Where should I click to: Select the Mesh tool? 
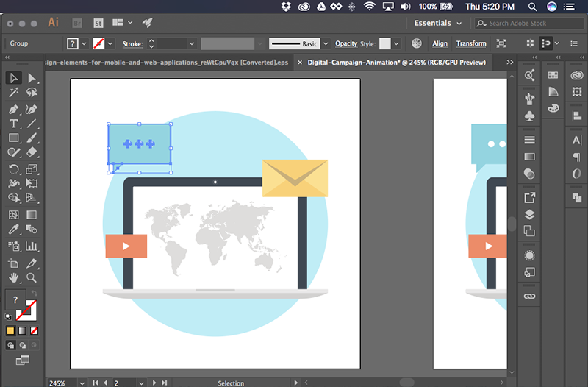(x=13, y=215)
